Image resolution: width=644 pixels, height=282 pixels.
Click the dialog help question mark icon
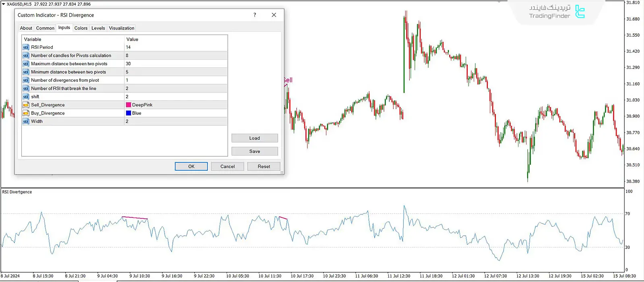(x=254, y=15)
